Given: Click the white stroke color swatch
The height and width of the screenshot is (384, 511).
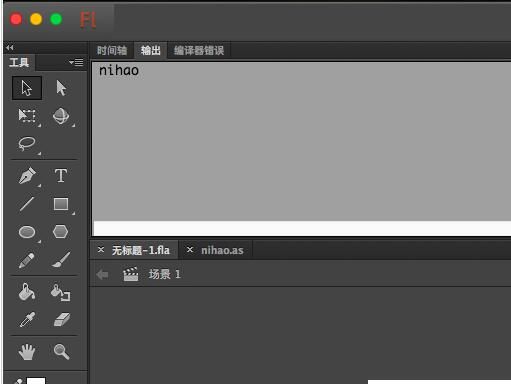Looking at the screenshot, I should coord(36,381).
